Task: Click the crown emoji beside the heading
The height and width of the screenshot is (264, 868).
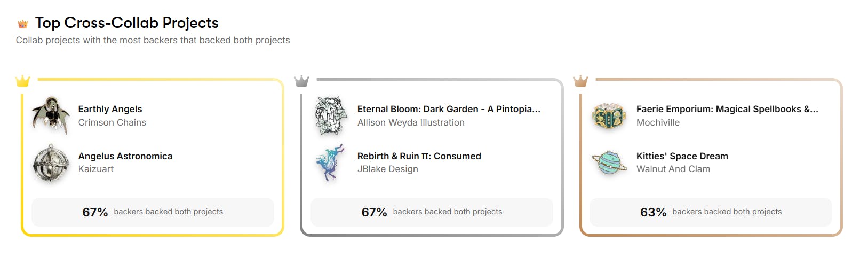Action: pos(22,24)
